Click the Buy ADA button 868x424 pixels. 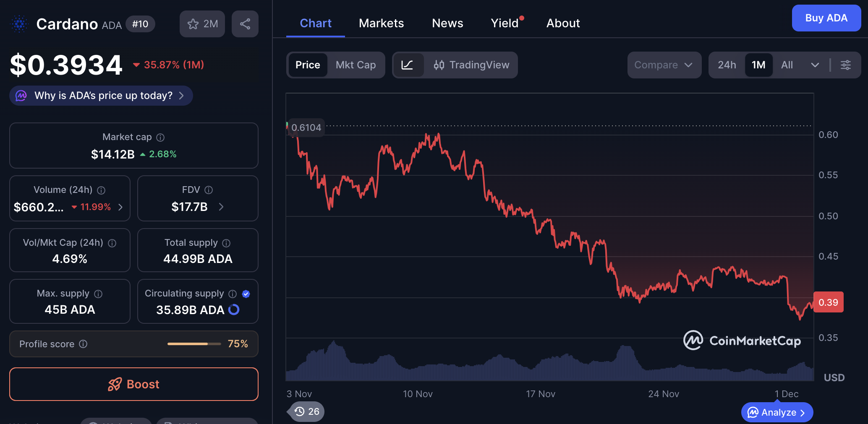pyautogui.click(x=826, y=18)
